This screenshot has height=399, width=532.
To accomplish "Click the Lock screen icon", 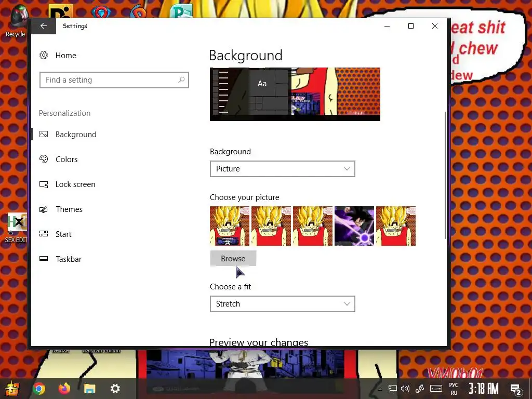I will point(44,184).
